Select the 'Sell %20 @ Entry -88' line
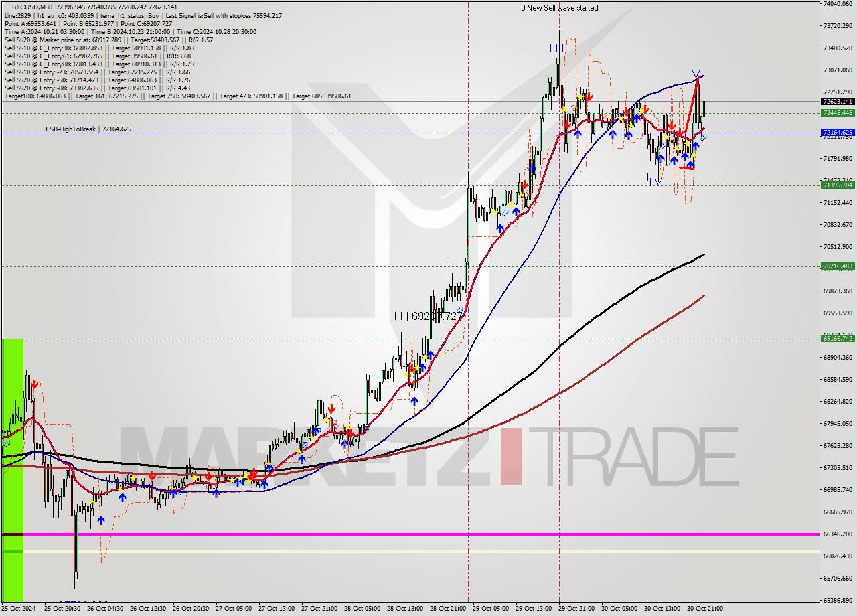The height and width of the screenshot is (616, 857). [97, 88]
